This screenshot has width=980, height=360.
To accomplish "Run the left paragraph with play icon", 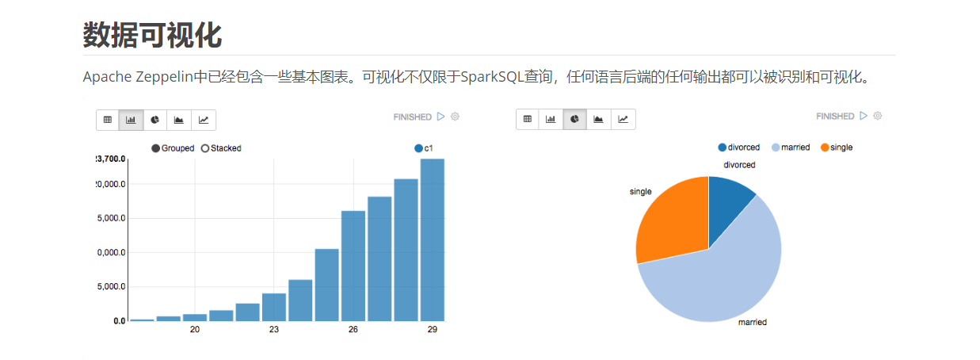I will [x=440, y=117].
